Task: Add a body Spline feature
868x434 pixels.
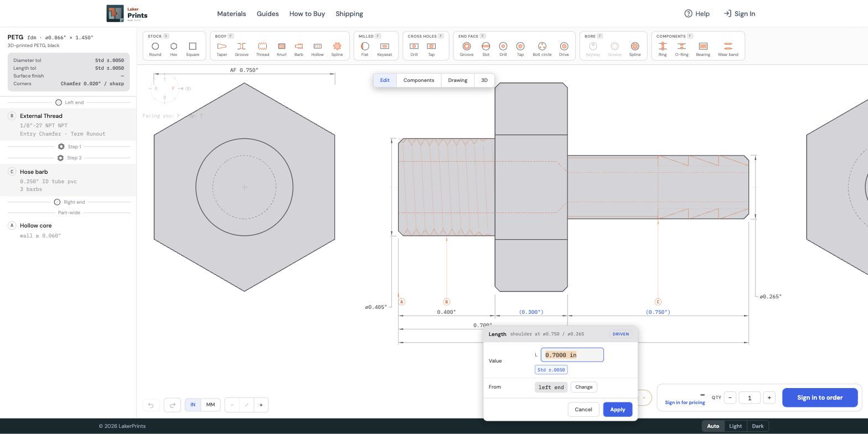Action: click(337, 49)
